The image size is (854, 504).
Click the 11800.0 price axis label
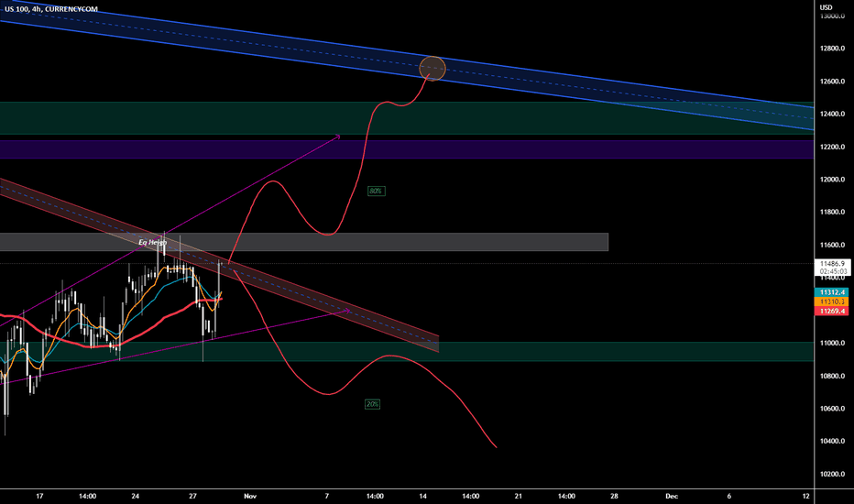point(832,212)
